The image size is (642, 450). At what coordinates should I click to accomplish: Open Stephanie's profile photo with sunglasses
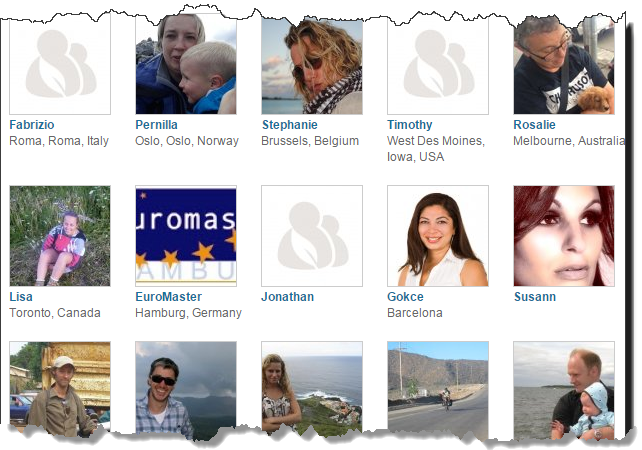click(312, 66)
